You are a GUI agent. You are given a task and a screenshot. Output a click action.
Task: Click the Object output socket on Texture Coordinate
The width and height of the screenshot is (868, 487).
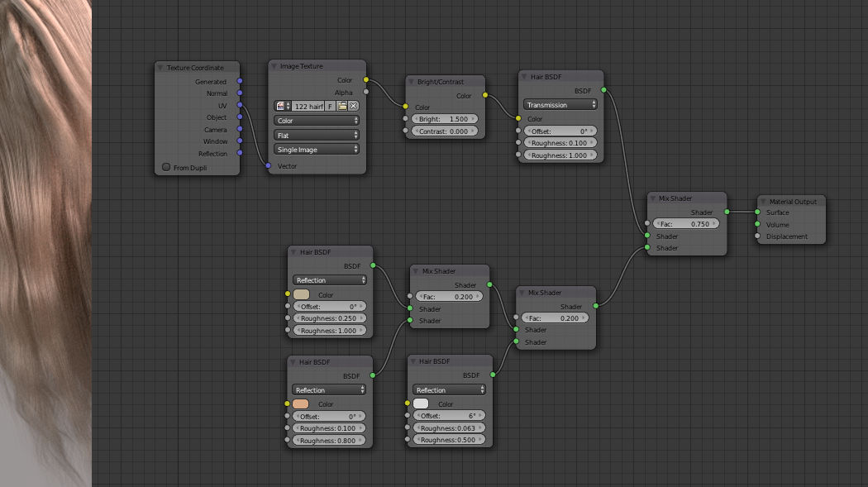(240, 117)
